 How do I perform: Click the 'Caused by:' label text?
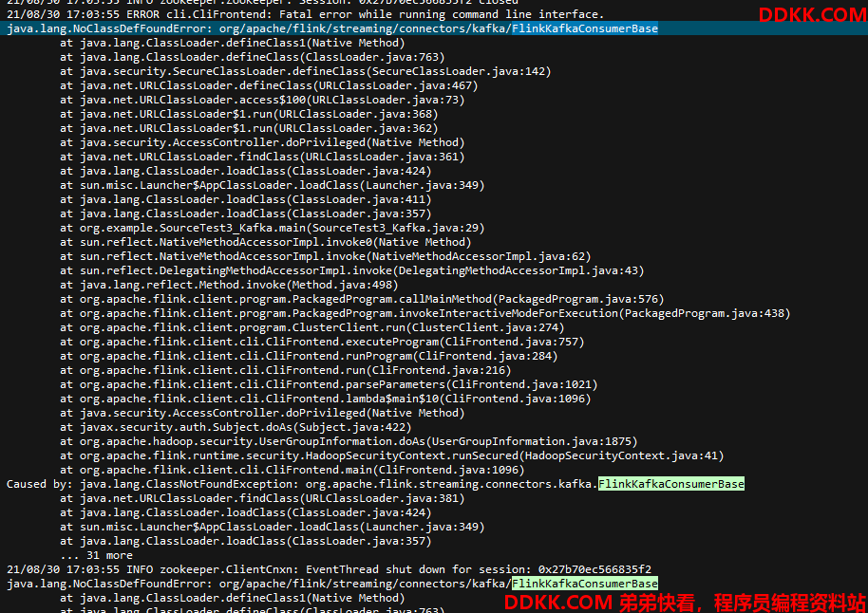point(40,485)
